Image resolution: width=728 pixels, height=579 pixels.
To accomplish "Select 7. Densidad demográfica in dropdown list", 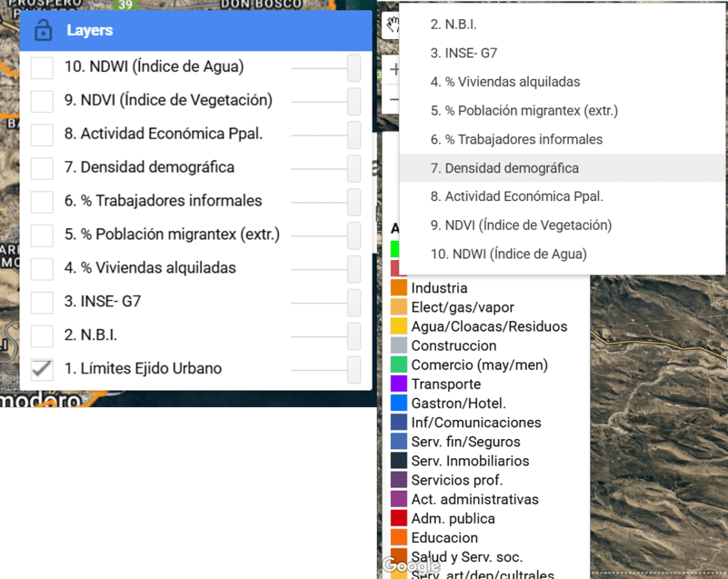I will coord(504,168).
